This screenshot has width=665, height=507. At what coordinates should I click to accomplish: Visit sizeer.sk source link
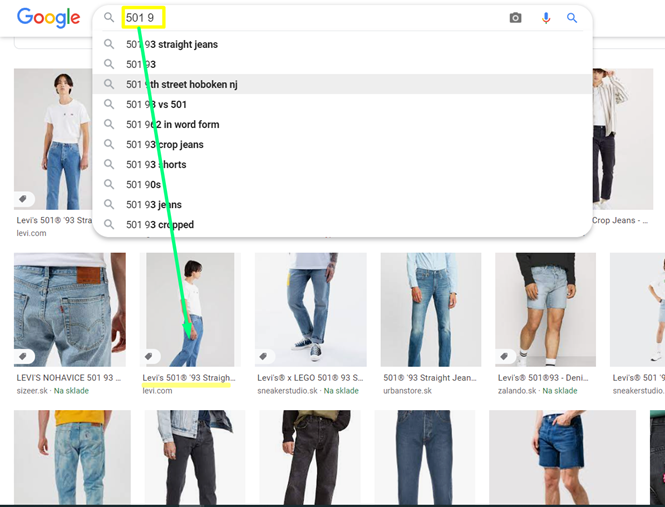point(32,391)
